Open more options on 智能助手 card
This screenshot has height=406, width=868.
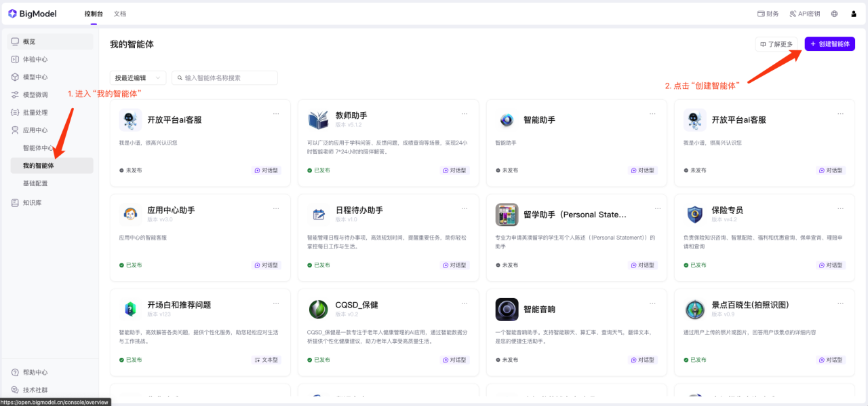pos(652,113)
